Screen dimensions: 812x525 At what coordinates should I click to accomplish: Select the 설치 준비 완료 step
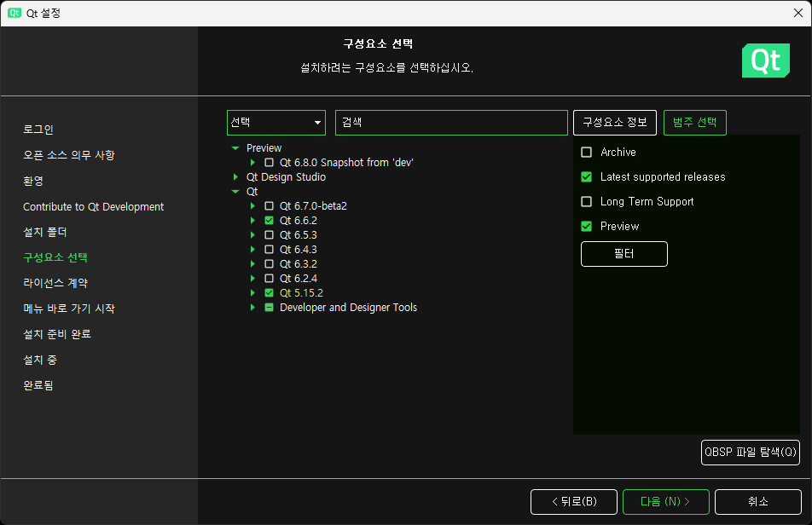(x=57, y=334)
